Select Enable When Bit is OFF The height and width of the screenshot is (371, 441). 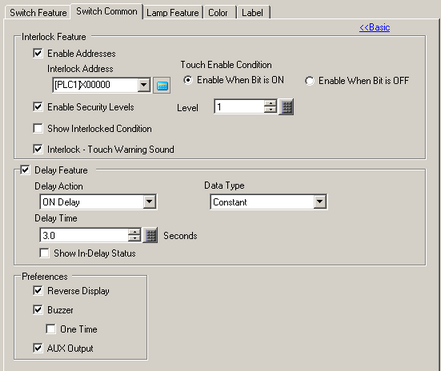(309, 81)
